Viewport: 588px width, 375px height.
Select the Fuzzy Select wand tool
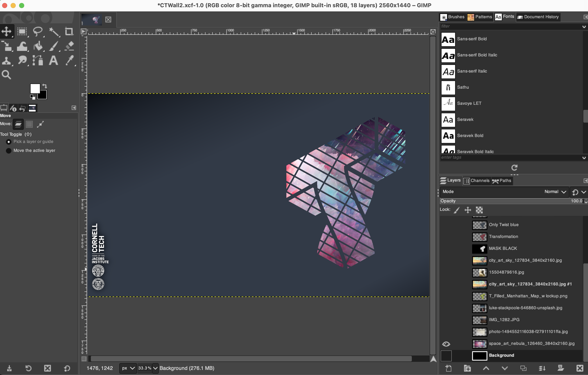pos(53,32)
